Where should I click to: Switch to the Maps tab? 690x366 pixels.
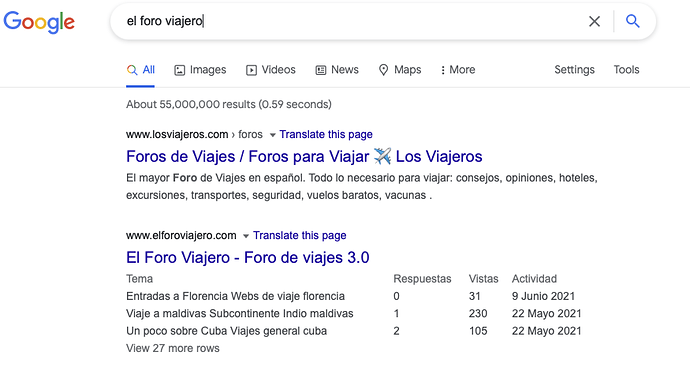[400, 70]
